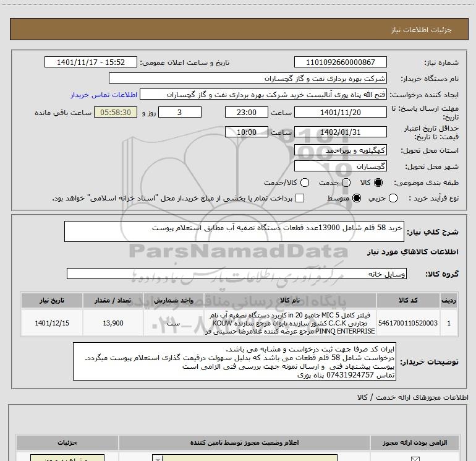This screenshot has width=476, height=461.
Task: Select the کالا/خدمت radio button
Action: pyautogui.click(x=305, y=183)
